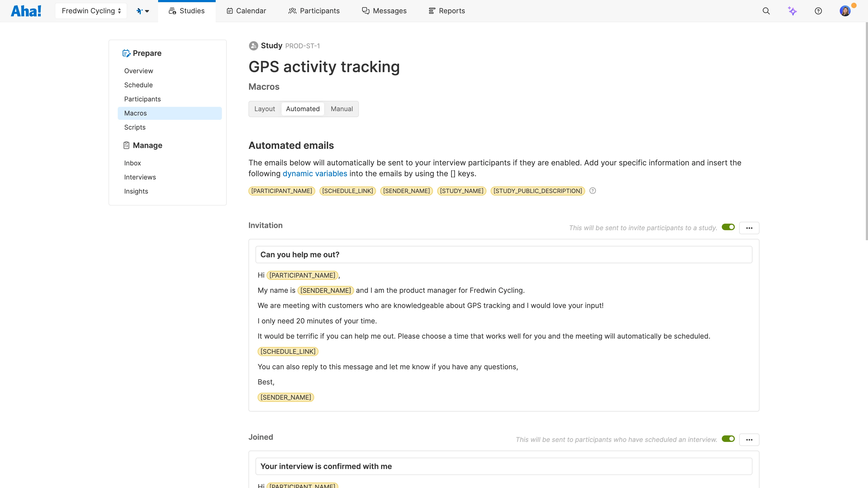Screen dimensions: 868x488
Task: Click the [SCHEDULE_LINK] variable chip
Action: coord(288,351)
